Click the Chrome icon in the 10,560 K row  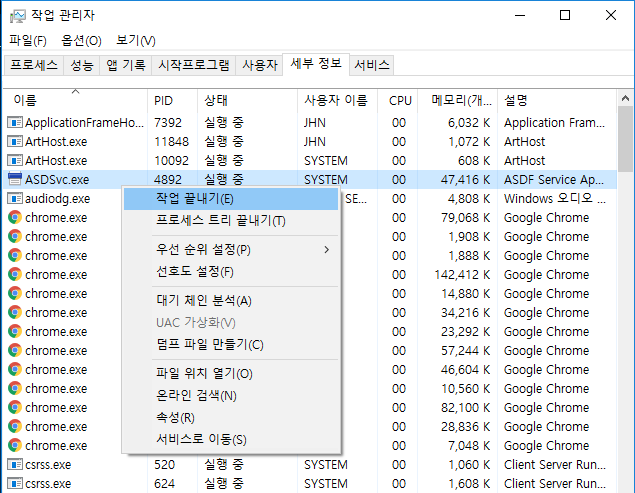[15, 388]
